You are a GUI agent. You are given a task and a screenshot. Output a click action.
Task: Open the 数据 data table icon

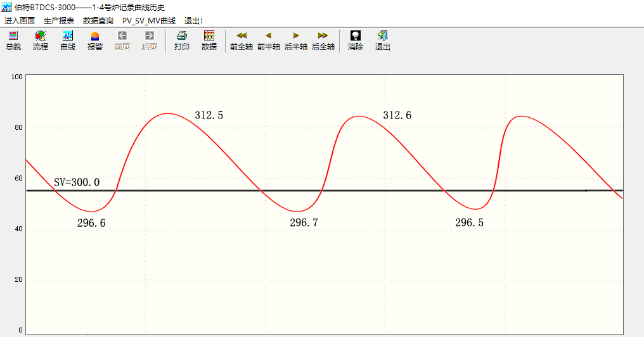[x=209, y=41]
